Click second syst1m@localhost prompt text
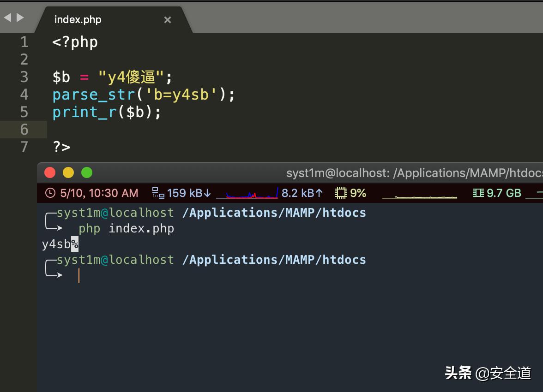Screen dimensions: 543x392 click(115, 260)
